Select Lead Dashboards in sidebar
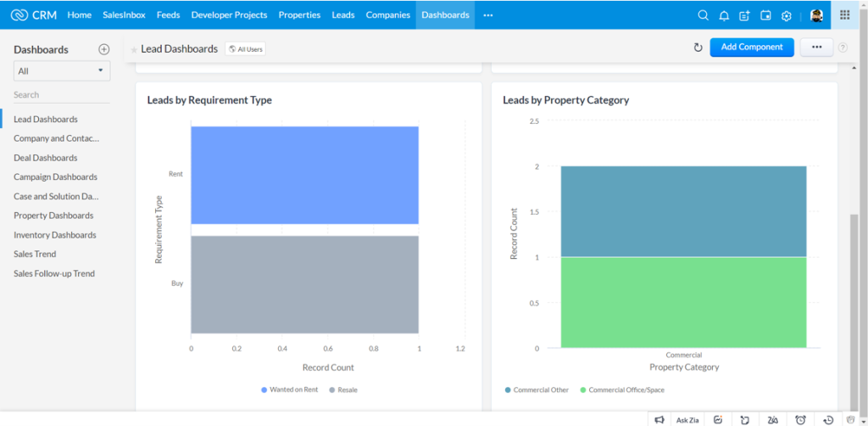Image resolution: width=868 pixels, height=426 pixels. point(46,119)
